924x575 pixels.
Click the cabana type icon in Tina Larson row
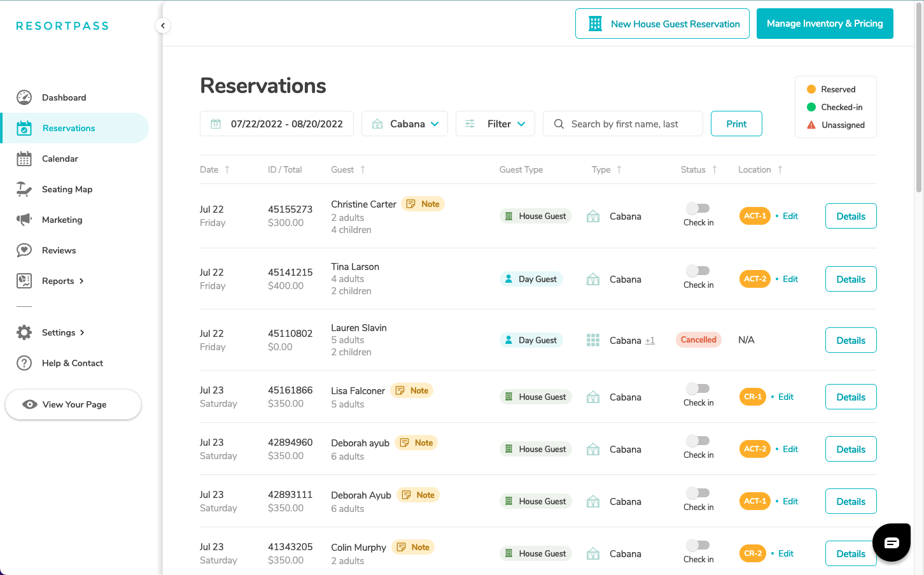(593, 279)
